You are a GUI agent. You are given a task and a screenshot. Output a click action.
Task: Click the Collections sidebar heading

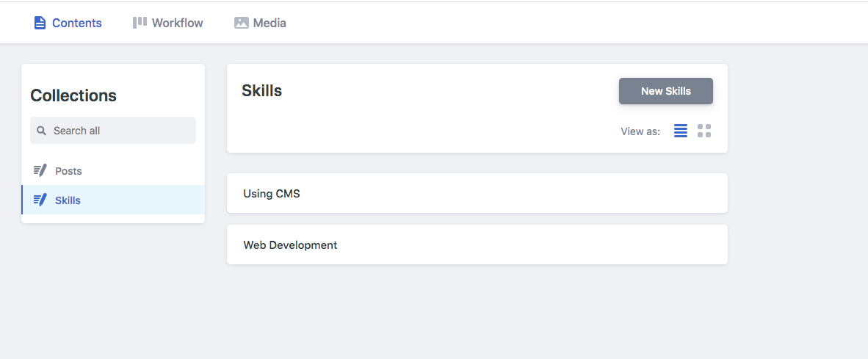73,95
